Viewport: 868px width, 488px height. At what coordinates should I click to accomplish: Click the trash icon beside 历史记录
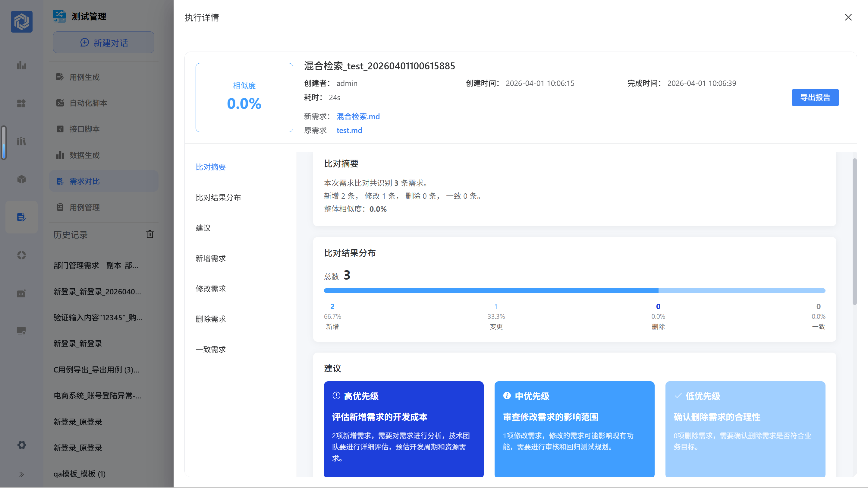click(149, 234)
